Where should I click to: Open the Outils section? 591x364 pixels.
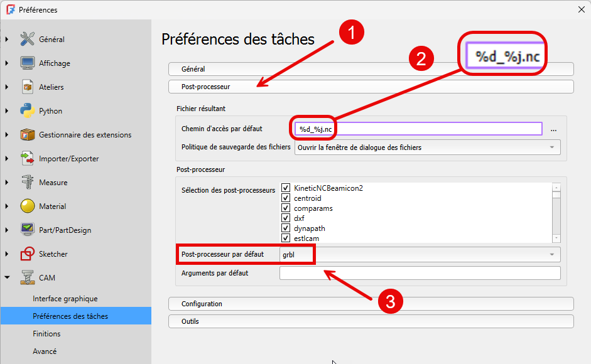coord(371,321)
